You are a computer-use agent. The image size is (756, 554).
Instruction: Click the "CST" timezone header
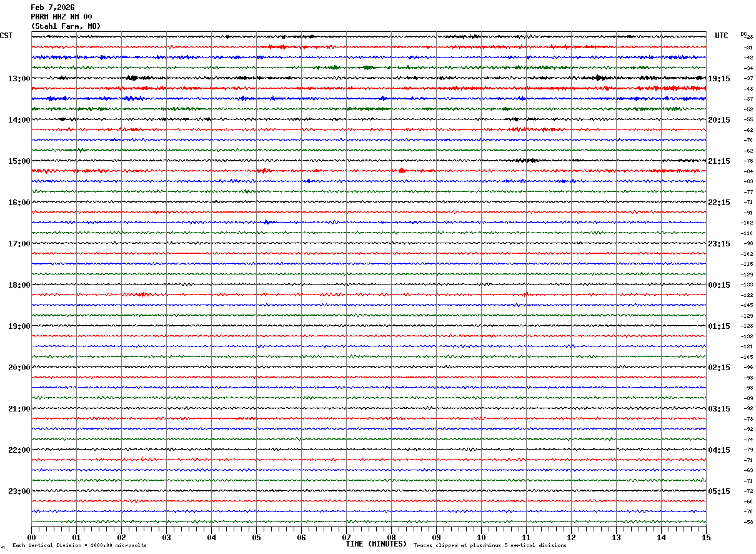[6, 36]
